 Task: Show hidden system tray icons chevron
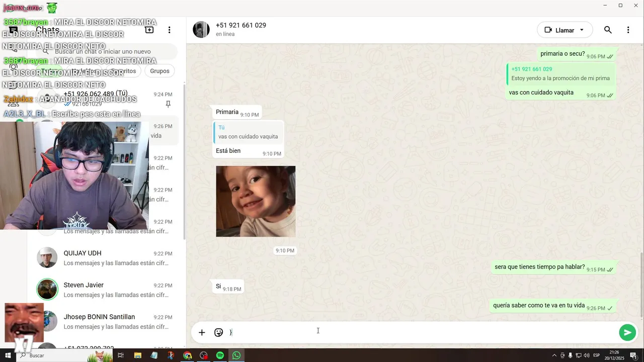[x=554, y=355]
